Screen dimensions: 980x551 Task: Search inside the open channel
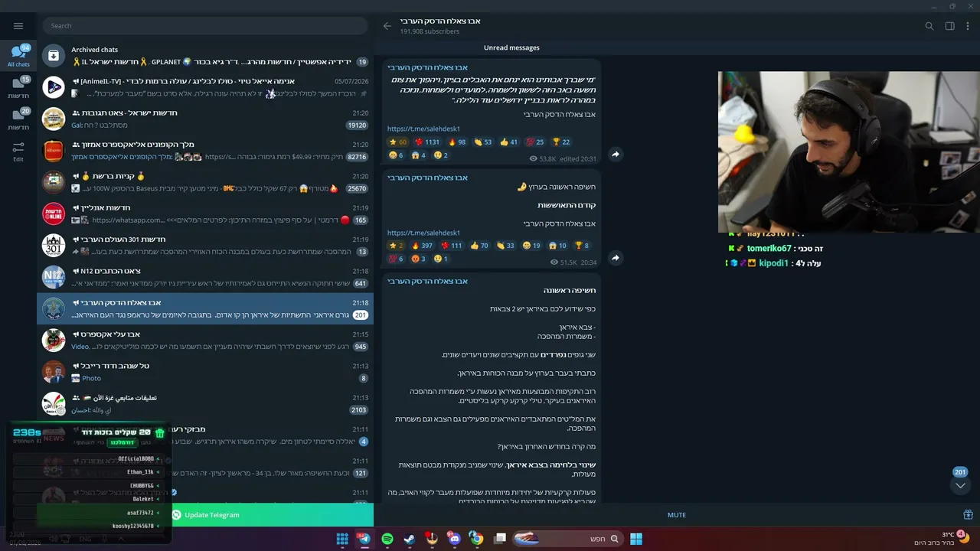click(x=929, y=26)
